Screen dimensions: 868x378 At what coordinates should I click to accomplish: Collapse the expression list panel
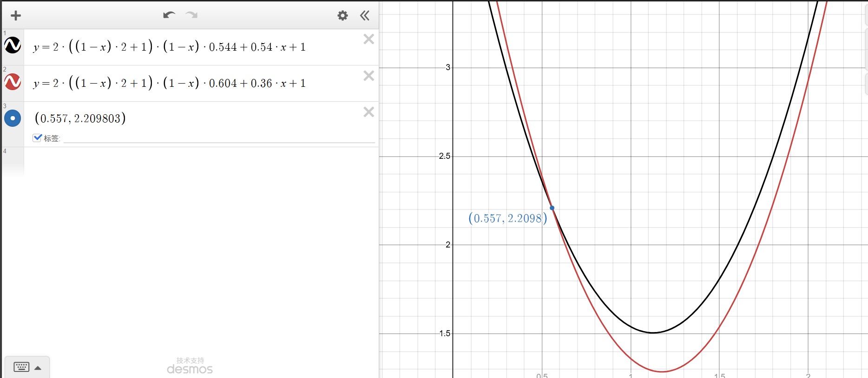pos(365,16)
